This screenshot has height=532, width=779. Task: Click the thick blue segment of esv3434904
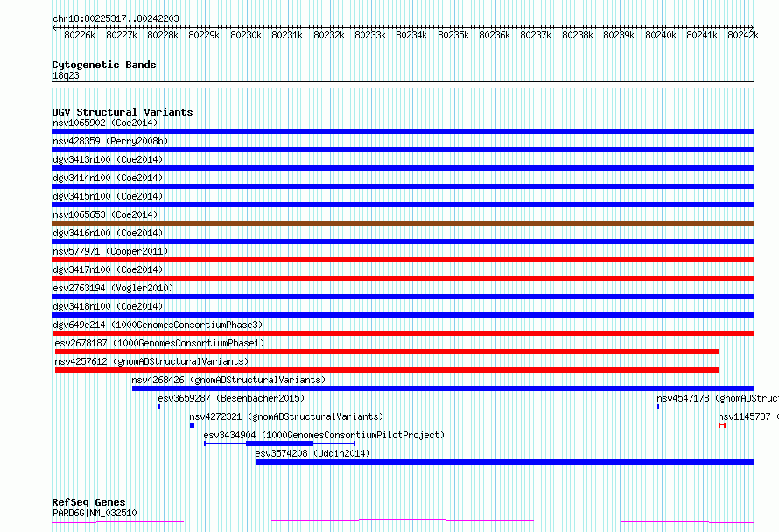coord(280,444)
